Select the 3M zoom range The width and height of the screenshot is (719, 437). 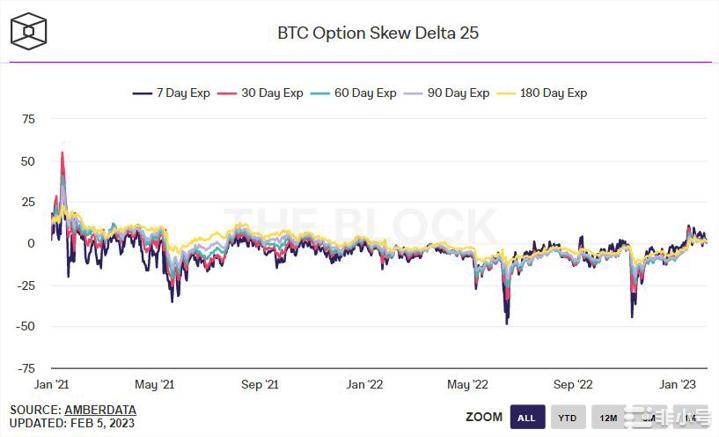click(x=647, y=417)
